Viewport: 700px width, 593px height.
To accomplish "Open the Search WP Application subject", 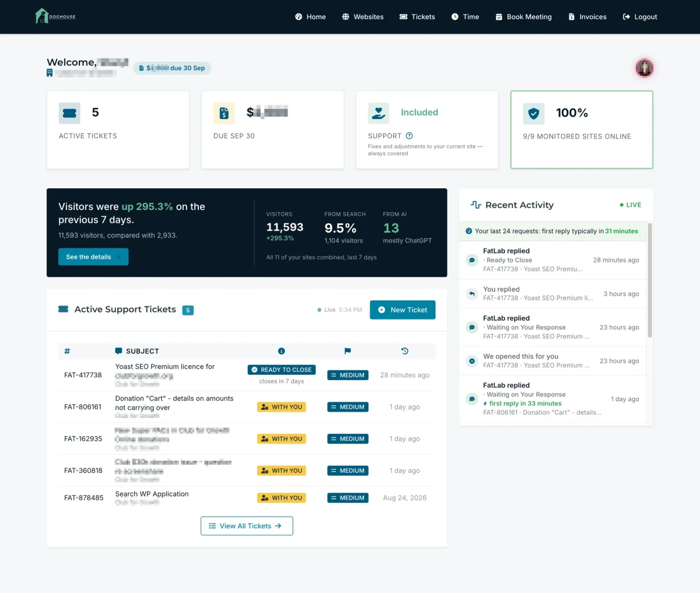I will (152, 494).
